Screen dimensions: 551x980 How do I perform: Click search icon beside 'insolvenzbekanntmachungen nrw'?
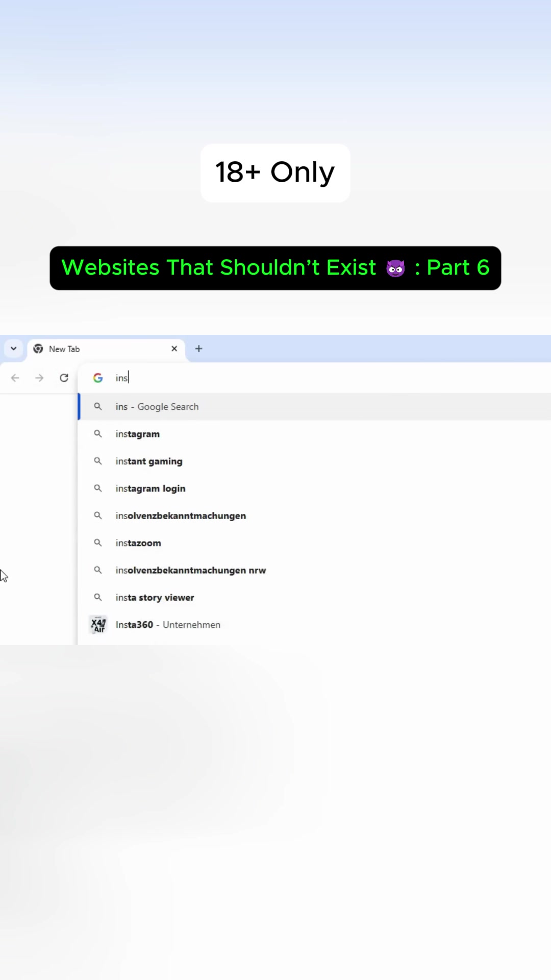click(98, 570)
